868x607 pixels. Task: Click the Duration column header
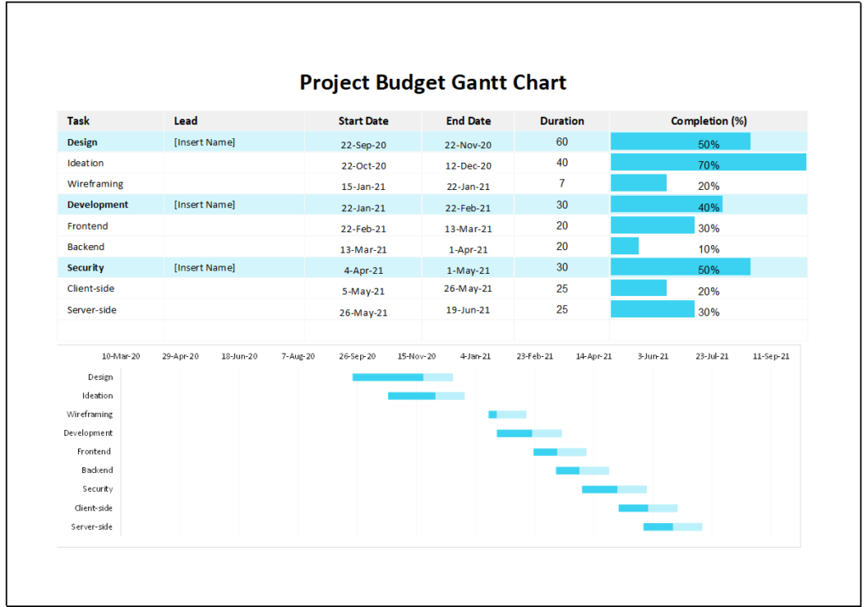coord(561,120)
